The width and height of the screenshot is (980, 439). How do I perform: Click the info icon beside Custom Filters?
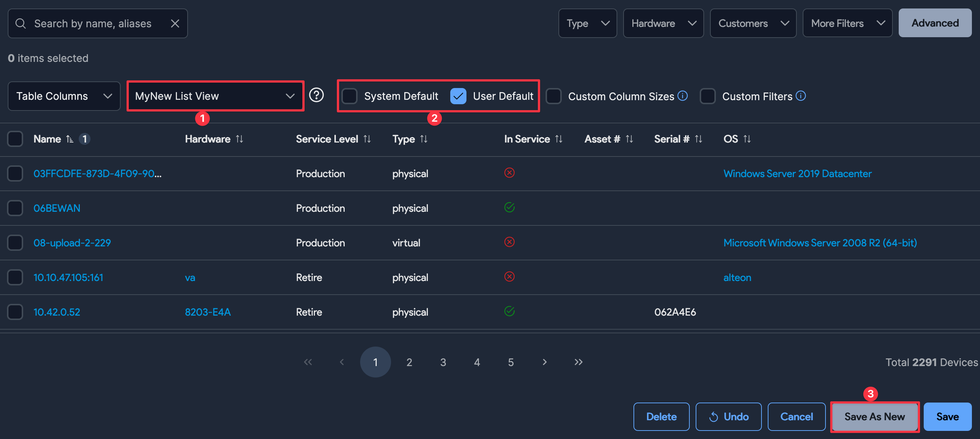coord(801,96)
